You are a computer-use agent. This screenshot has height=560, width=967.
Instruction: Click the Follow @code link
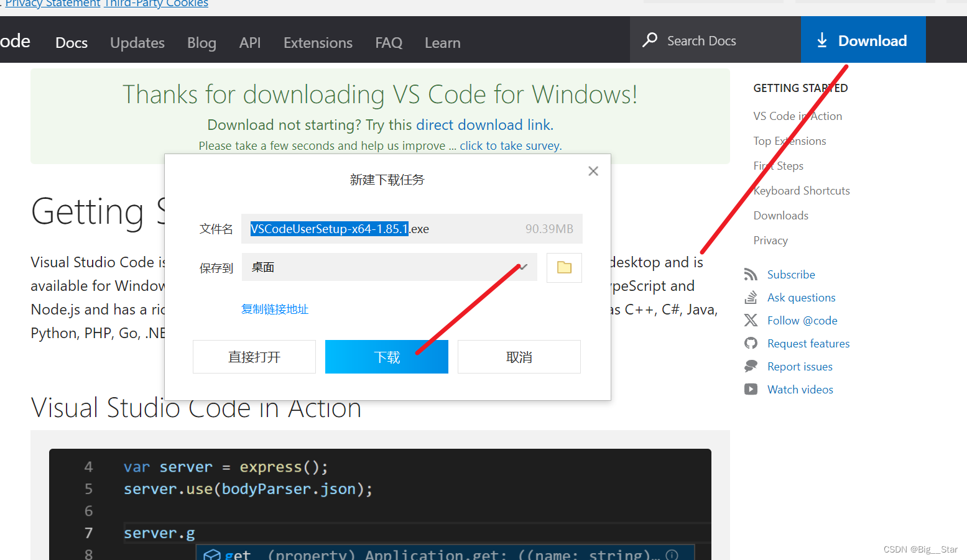pos(802,320)
